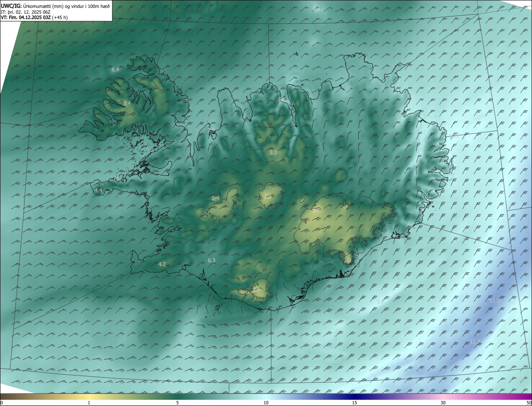Click the 50 tick label on the color scale

pos(528,403)
